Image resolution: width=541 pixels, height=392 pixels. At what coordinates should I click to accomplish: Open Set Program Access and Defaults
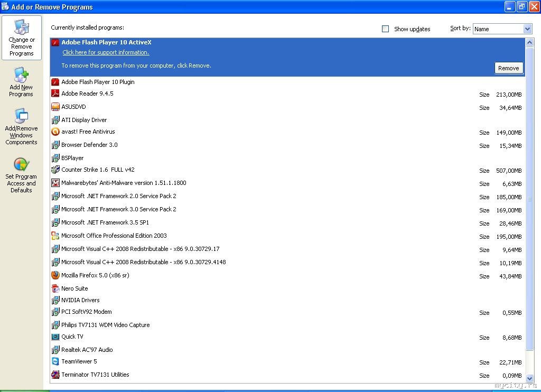point(21,175)
